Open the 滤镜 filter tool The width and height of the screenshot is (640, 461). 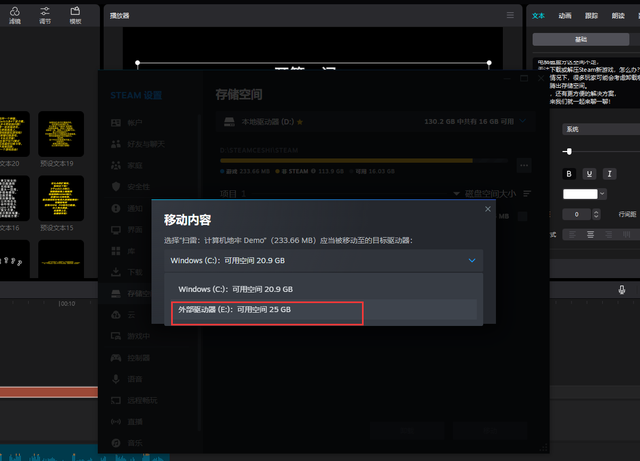click(15, 15)
